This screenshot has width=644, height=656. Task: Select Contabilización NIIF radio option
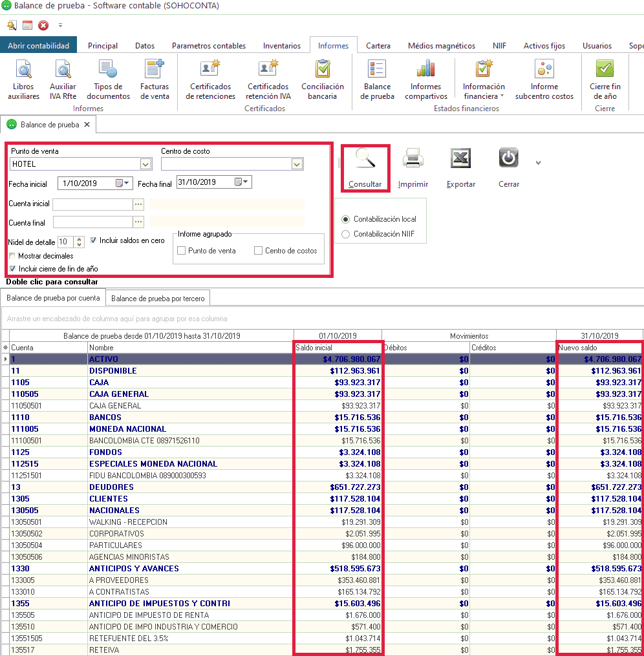click(x=345, y=234)
